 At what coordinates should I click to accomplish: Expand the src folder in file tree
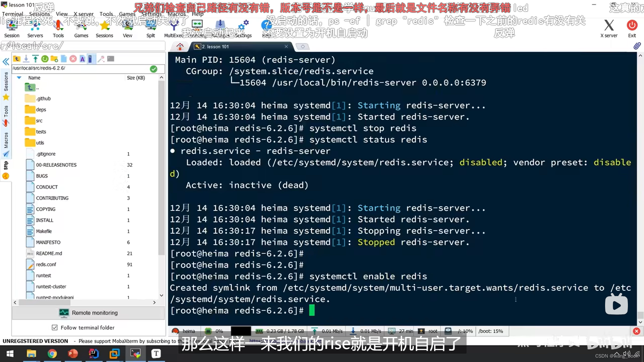[39, 120]
